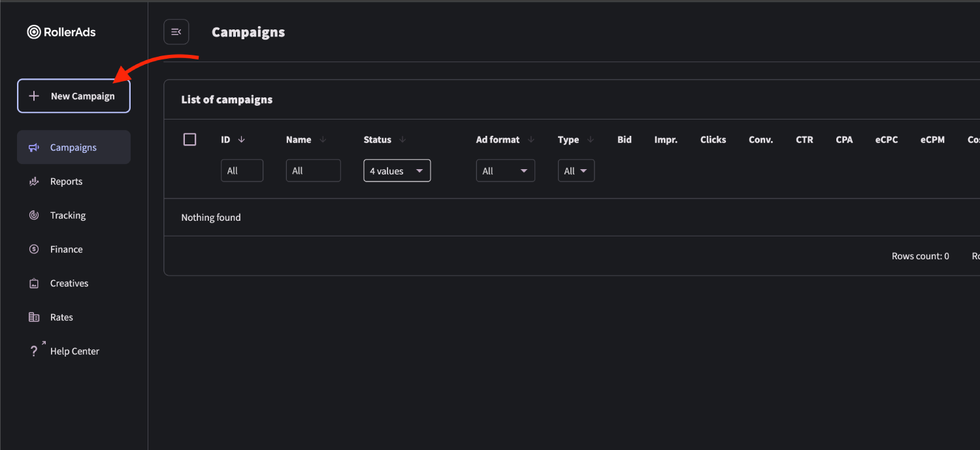
Task: Open the Status filter showing 4 values
Action: click(x=397, y=170)
